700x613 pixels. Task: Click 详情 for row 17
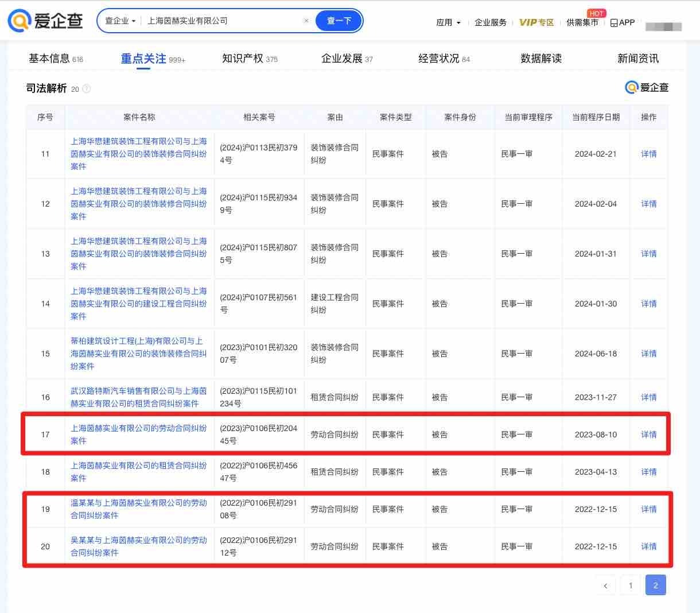click(649, 434)
